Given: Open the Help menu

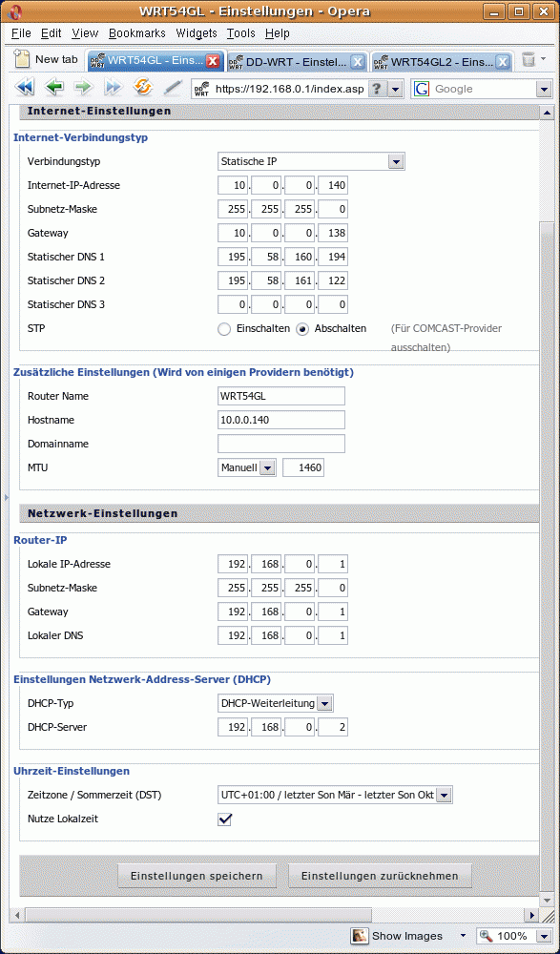Looking at the screenshot, I should (278, 33).
